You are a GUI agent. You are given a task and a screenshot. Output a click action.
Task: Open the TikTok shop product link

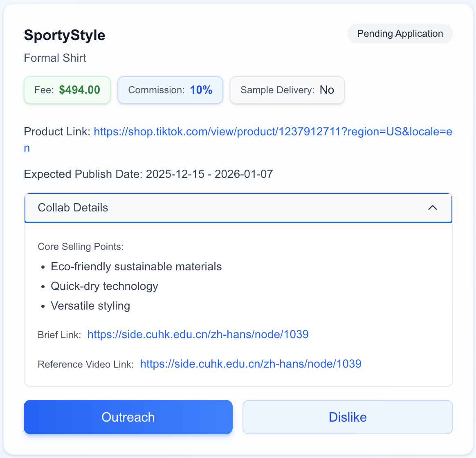point(238,139)
